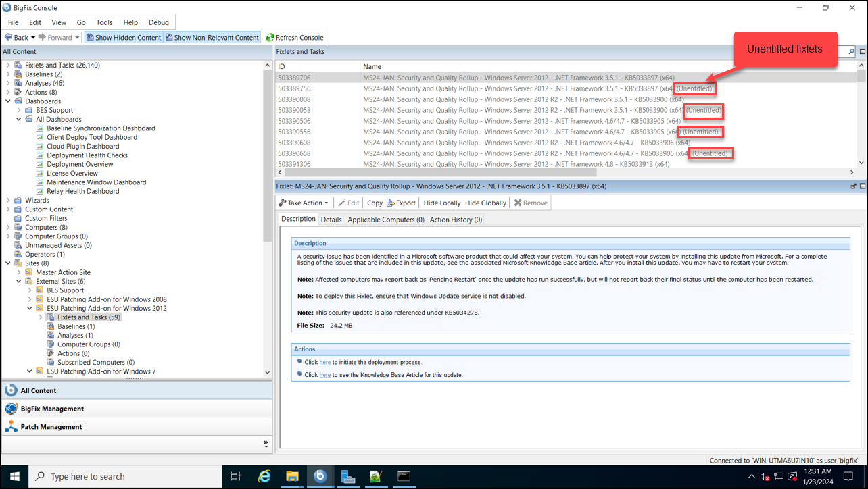Open the Relay Health Dashboard

click(83, 191)
